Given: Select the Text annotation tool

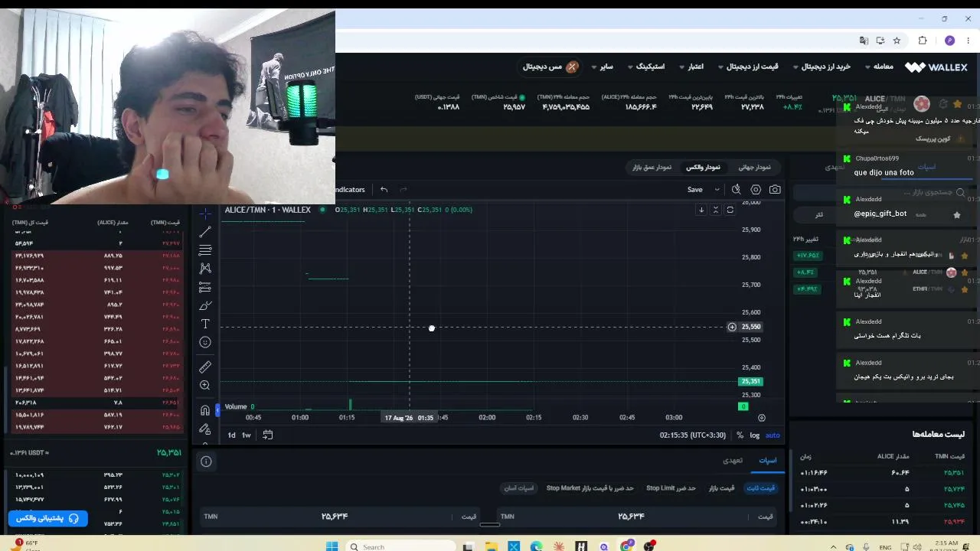Looking at the screenshot, I should 205,324.
